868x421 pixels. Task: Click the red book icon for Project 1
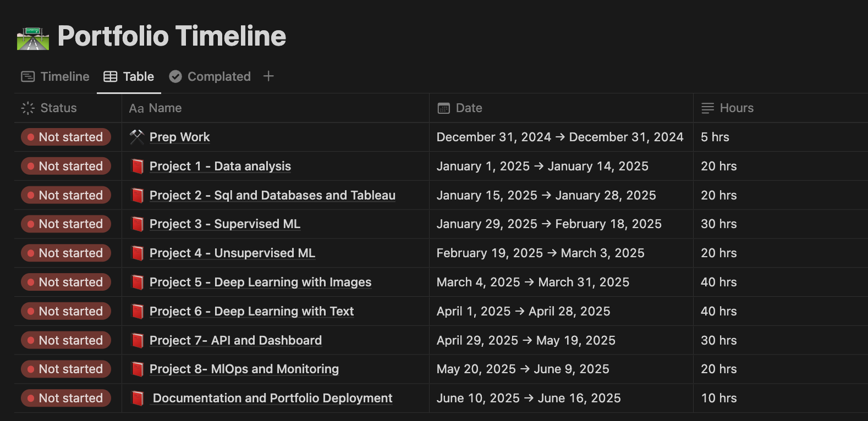(137, 166)
